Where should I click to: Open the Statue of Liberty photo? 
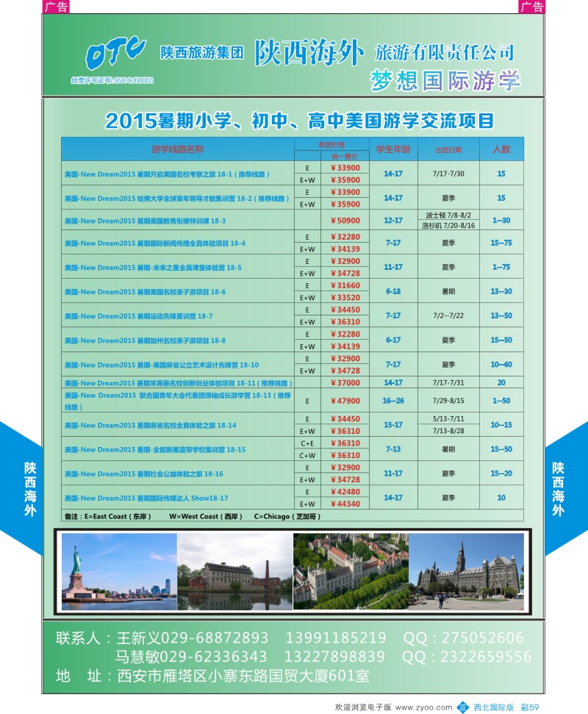pos(119,571)
